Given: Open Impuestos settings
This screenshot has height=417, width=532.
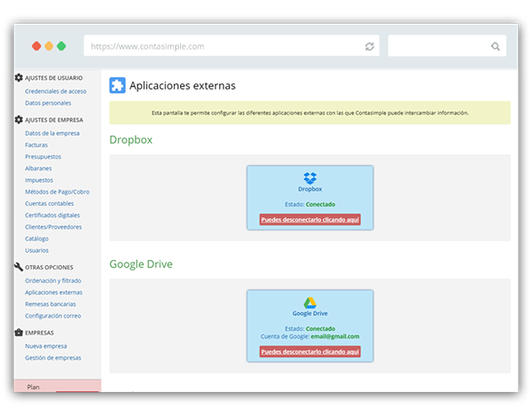Looking at the screenshot, I should tap(39, 180).
